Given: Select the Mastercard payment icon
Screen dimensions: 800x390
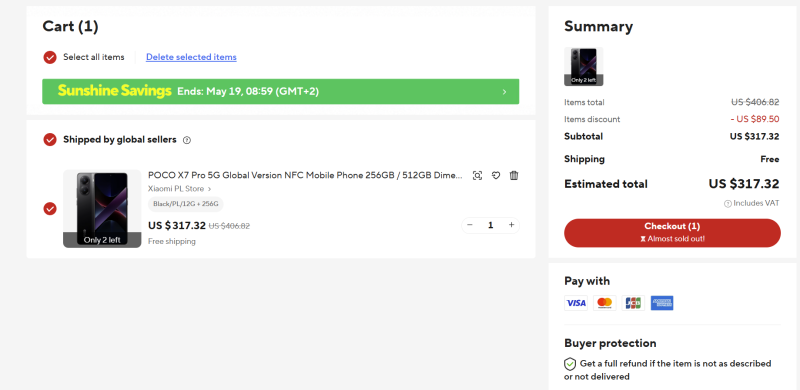Looking at the screenshot, I should click(x=605, y=303).
